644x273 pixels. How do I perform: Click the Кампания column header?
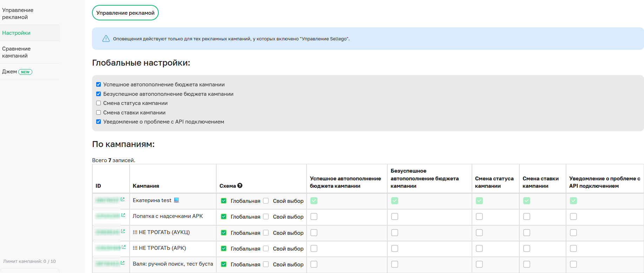point(146,186)
